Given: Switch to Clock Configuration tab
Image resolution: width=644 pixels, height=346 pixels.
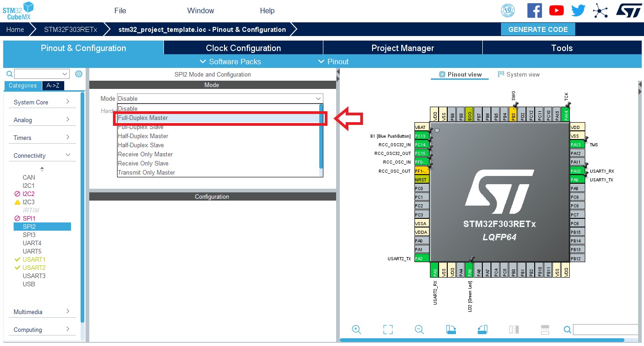Looking at the screenshot, I should tap(243, 48).
